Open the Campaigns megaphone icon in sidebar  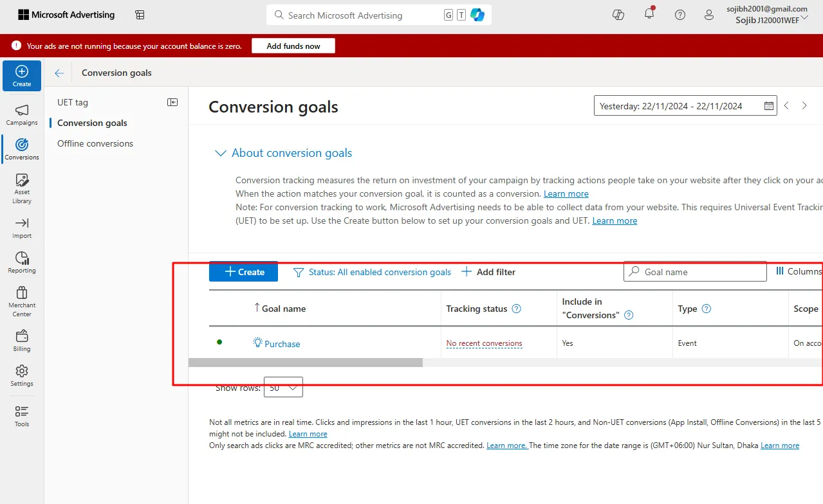point(22,110)
